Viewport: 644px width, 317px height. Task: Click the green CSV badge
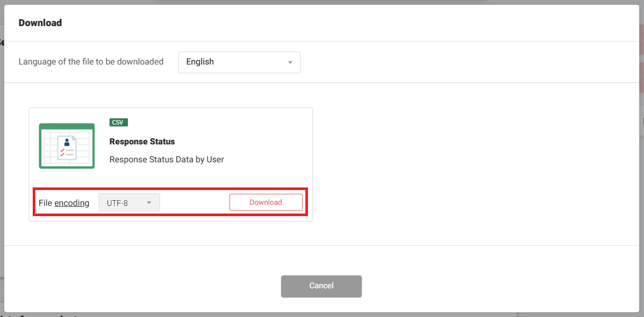[x=119, y=122]
